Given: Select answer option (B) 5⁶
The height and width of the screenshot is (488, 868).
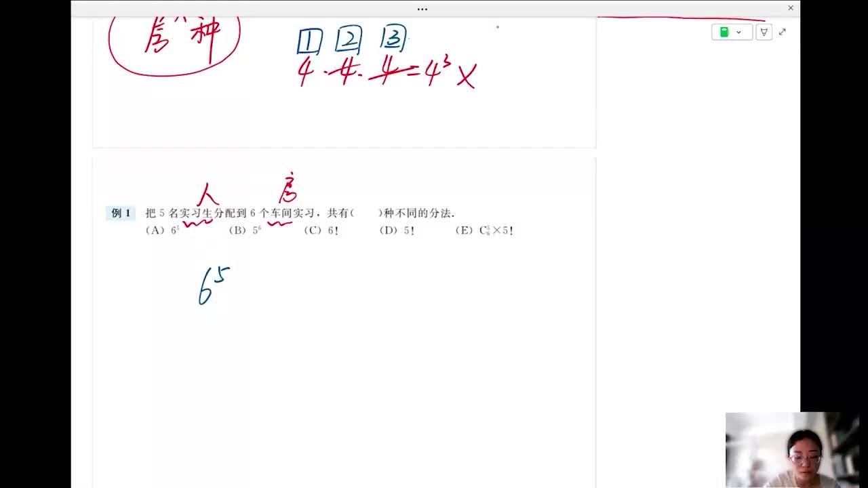Looking at the screenshot, I should (245, 230).
